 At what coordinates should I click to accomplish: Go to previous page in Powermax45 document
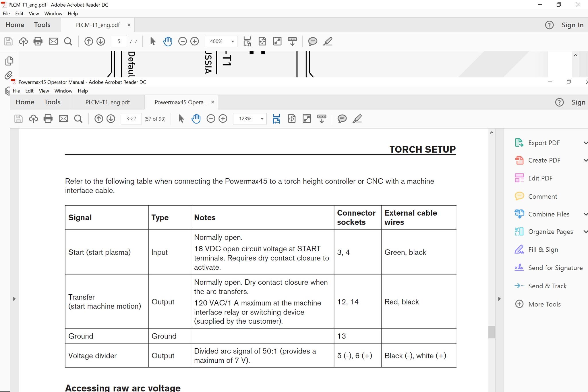point(99,119)
